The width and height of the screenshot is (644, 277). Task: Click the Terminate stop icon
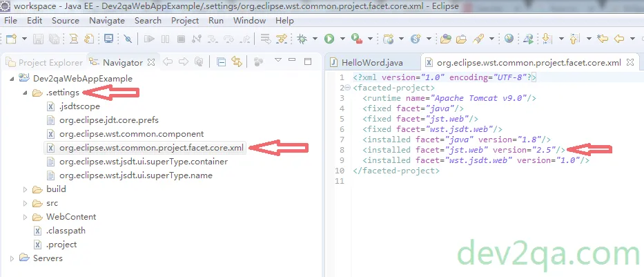(181, 39)
